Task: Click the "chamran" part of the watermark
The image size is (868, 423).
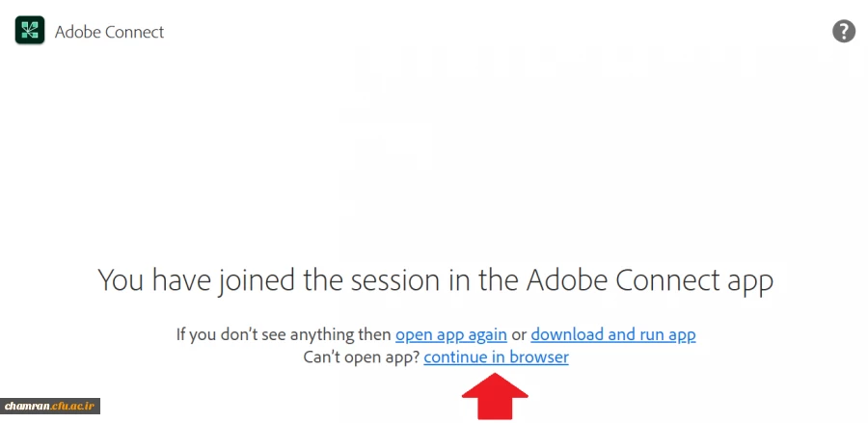Action: point(27,407)
